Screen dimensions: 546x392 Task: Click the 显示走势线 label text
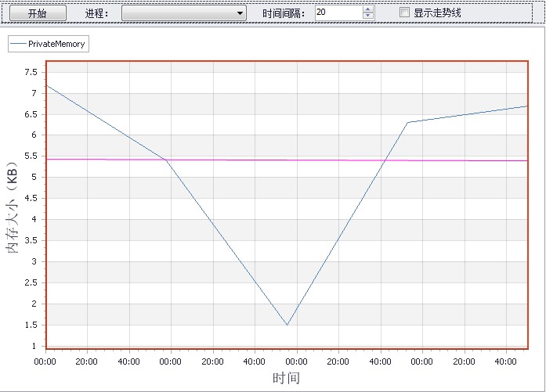coord(437,13)
